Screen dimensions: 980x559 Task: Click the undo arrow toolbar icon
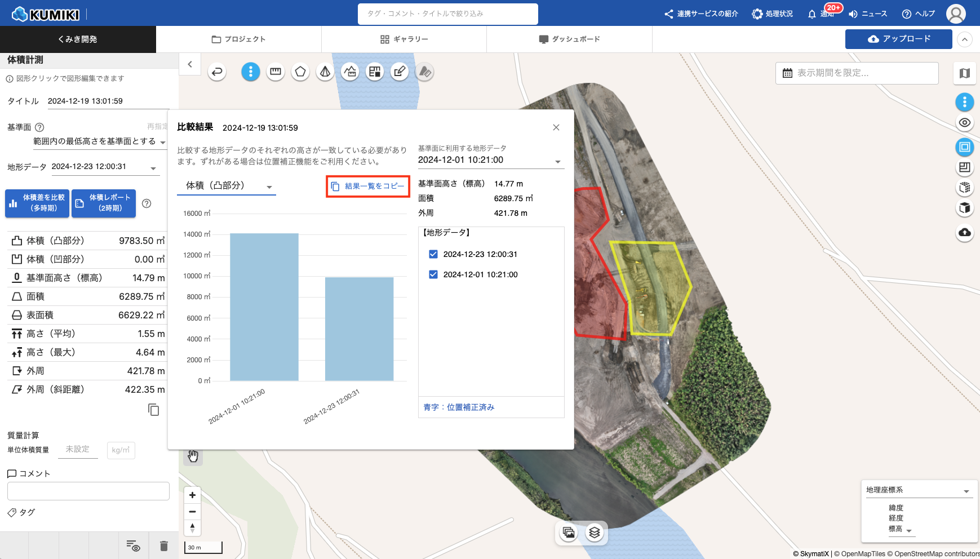click(217, 72)
